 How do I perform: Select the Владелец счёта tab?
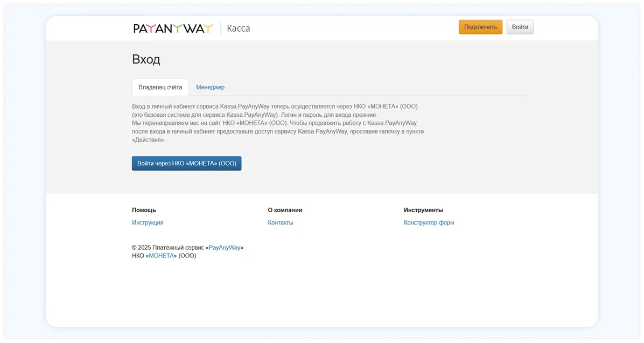(160, 87)
